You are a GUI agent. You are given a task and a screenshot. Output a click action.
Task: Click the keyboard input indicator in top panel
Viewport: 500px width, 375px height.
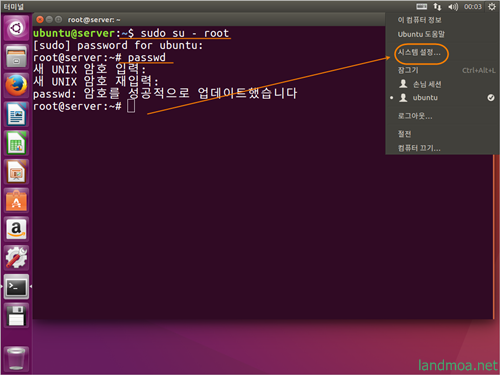pos(422,6)
